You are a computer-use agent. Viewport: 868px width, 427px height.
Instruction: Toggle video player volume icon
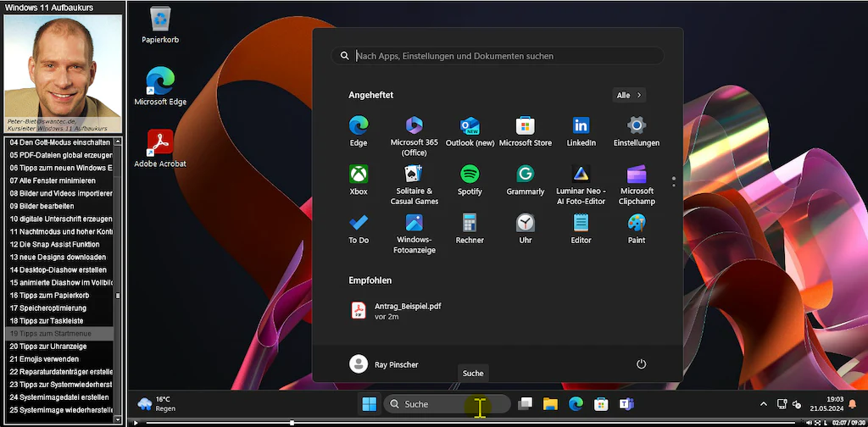(x=809, y=423)
